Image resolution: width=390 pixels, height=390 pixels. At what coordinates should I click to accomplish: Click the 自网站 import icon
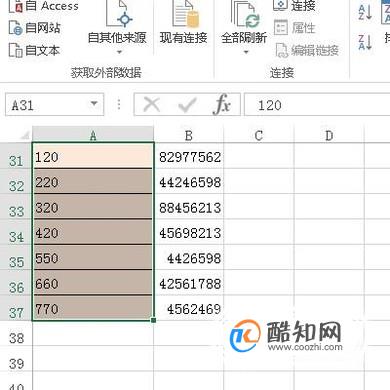point(16,28)
